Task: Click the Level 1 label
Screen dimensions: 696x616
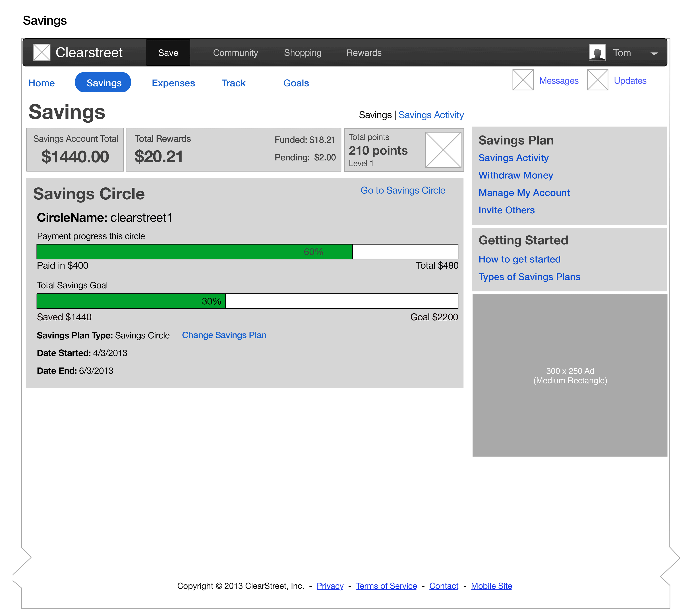Action: (361, 163)
